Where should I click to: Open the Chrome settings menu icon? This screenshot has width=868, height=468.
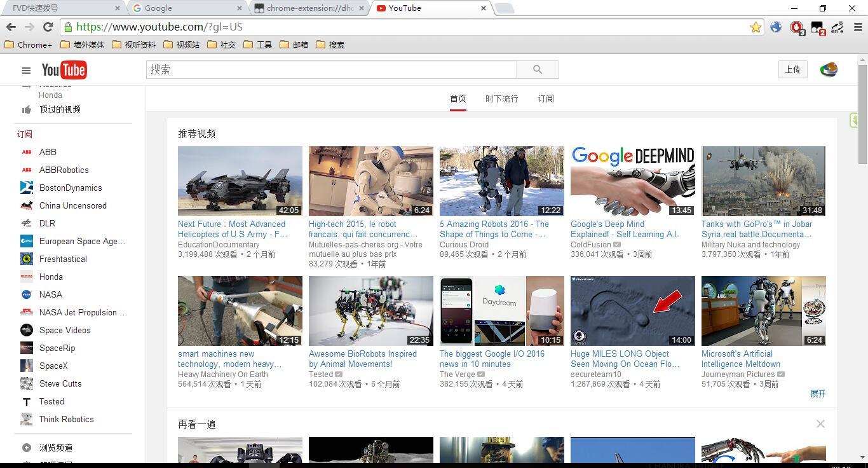click(858, 27)
